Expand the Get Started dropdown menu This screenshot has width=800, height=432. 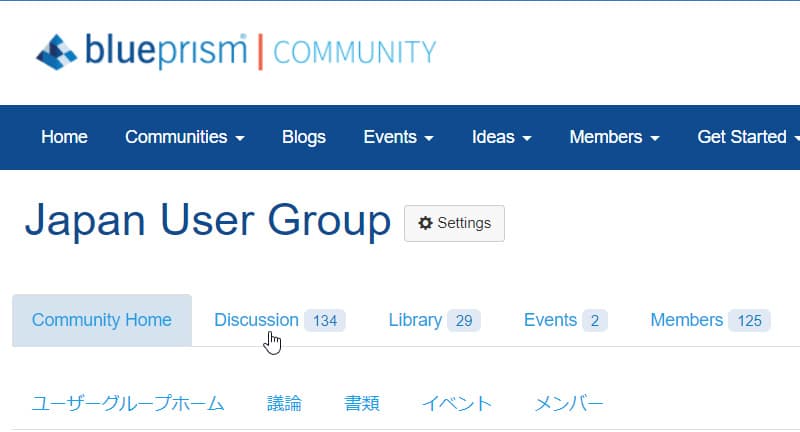pyautogui.click(x=748, y=137)
